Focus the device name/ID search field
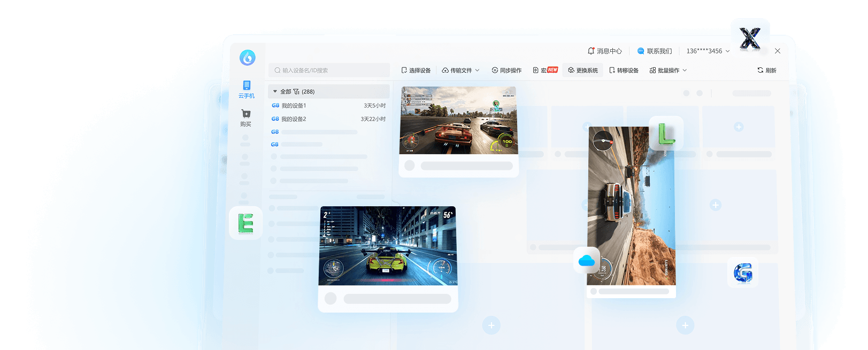Screen dimensions: 868x350 [329, 71]
